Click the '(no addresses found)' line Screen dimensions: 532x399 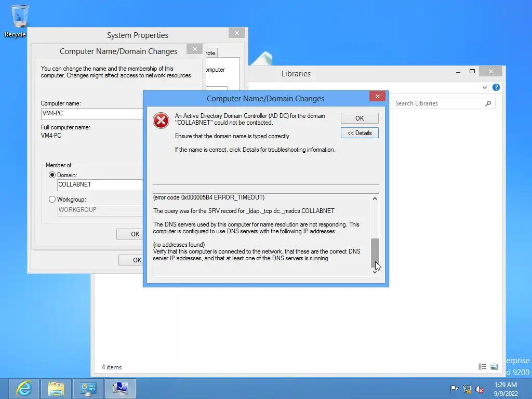(x=179, y=245)
